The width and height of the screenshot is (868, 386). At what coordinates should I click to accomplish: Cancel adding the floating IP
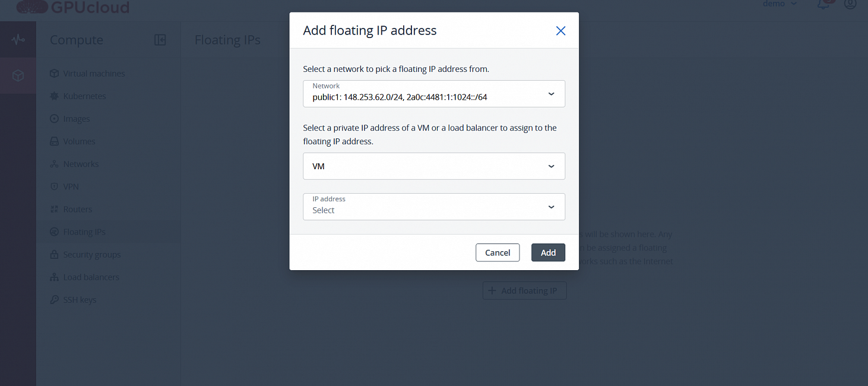(x=498, y=252)
